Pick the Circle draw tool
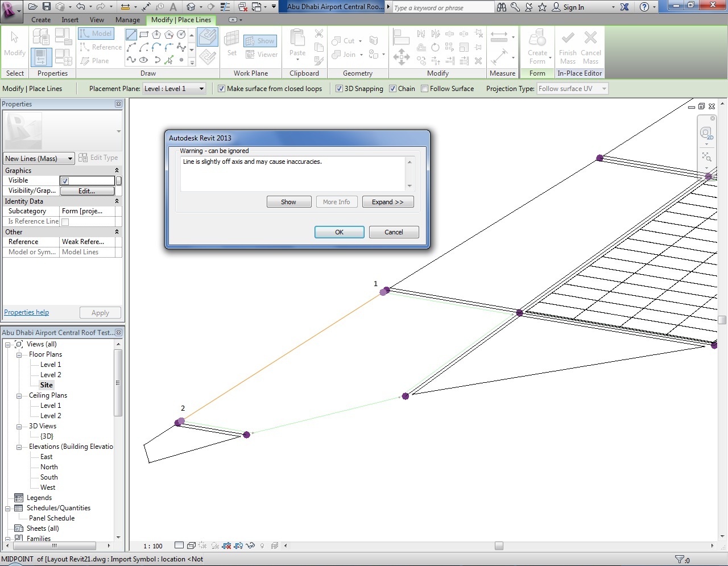 pos(181,35)
